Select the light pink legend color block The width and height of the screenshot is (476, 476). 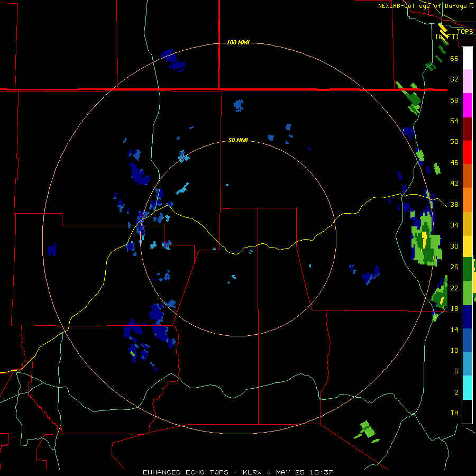(467, 81)
